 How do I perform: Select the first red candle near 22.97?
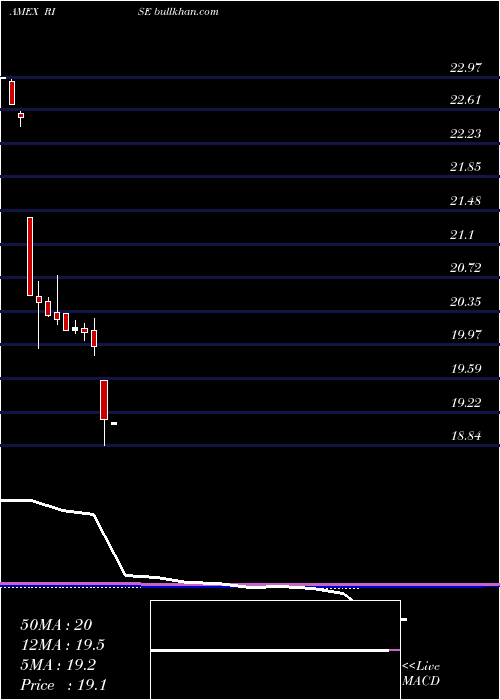(x=12, y=93)
